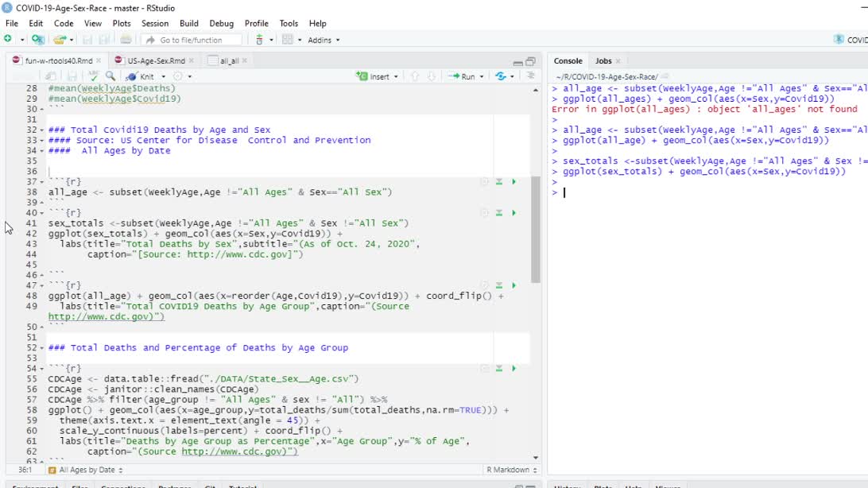
Task: Switch to the all_all data tab
Action: click(x=229, y=61)
